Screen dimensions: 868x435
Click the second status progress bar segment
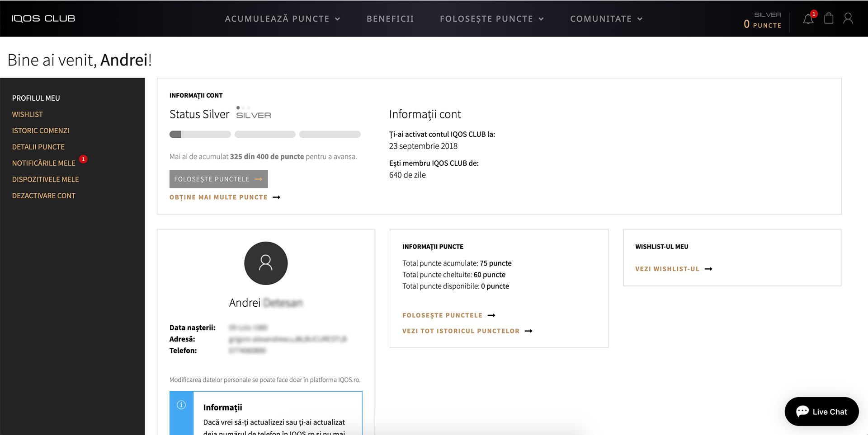point(265,134)
